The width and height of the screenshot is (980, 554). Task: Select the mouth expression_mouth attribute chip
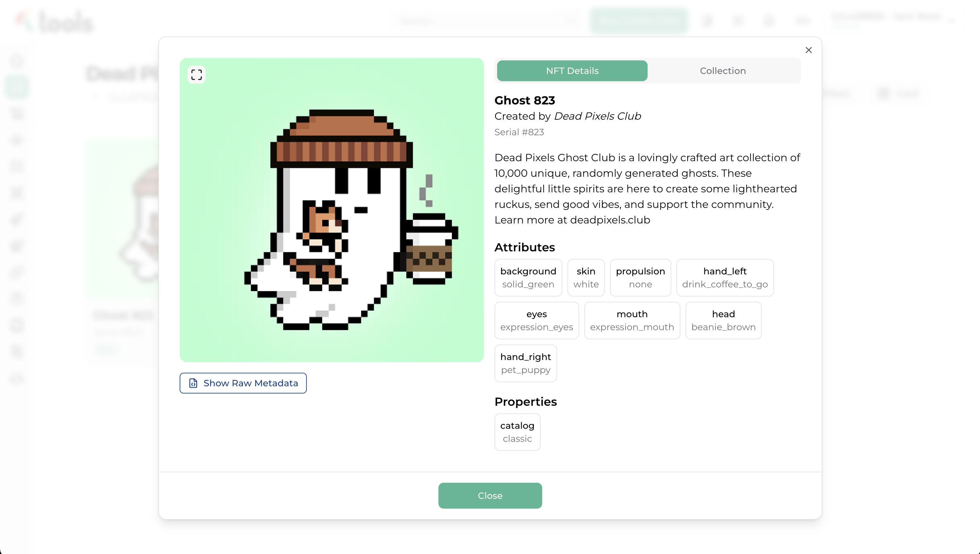632,320
